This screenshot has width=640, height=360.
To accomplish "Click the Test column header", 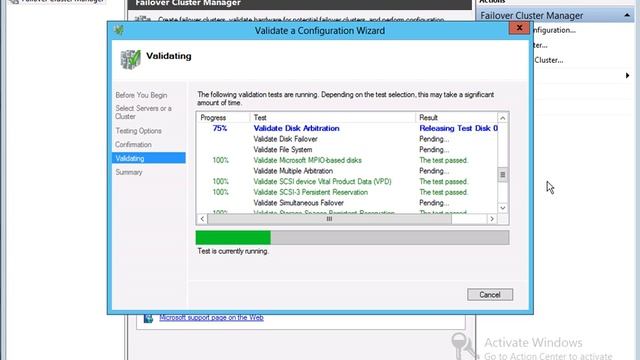I will coord(333,118).
